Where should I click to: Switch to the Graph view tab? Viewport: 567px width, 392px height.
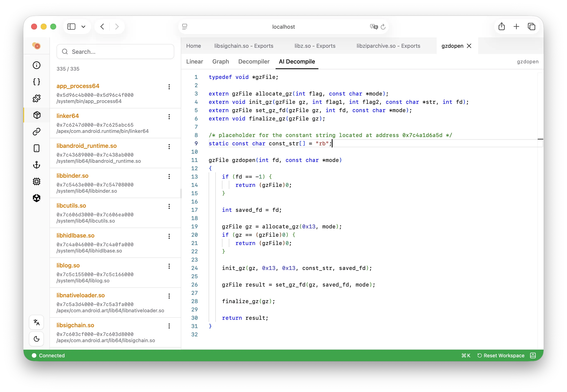(x=221, y=61)
